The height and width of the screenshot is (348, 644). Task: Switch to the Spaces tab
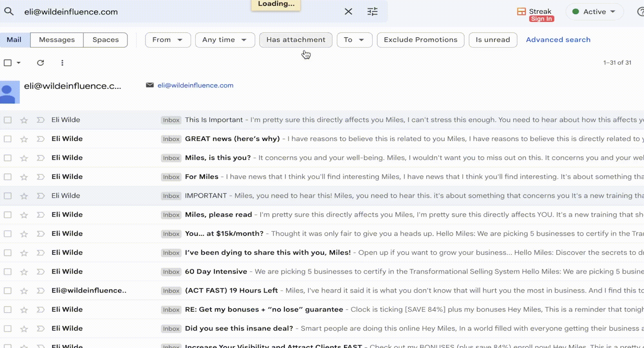tap(105, 40)
